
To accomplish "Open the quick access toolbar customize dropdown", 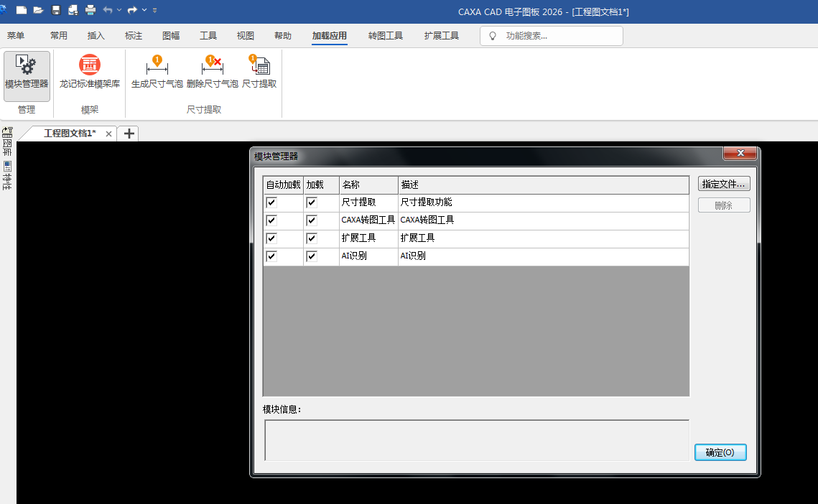I will pyautogui.click(x=154, y=10).
